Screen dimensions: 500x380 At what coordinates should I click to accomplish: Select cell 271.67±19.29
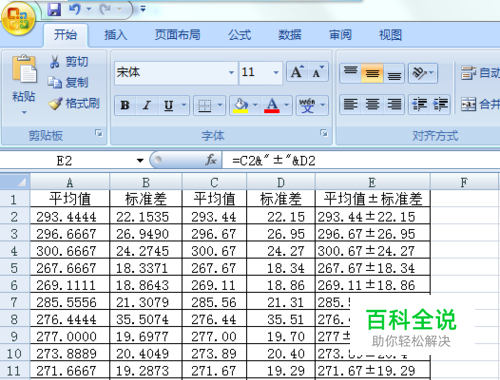tap(373, 371)
